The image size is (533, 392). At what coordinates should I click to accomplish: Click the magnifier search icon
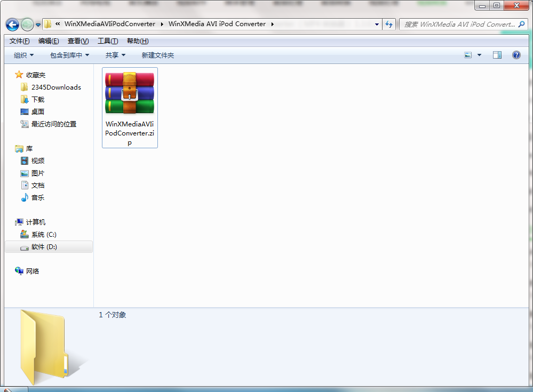point(521,24)
